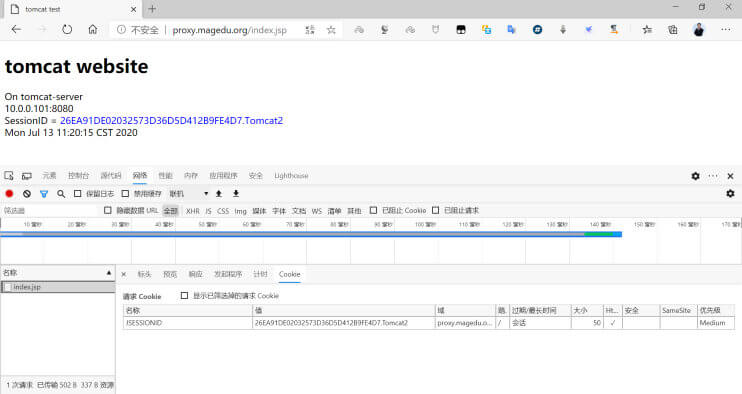Switch to the 源代码 DevTools tab
Screen dimensions: 742x394
(x=111, y=176)
